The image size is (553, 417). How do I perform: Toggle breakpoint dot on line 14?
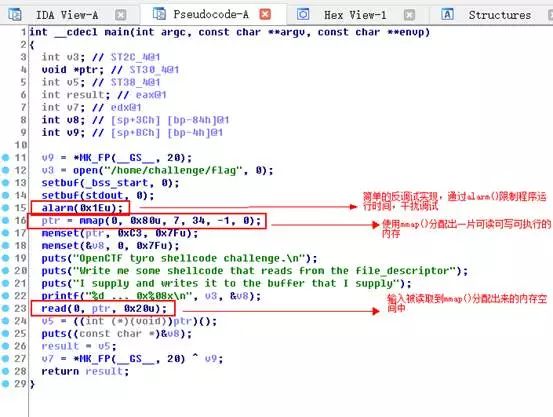coord(5,195)
